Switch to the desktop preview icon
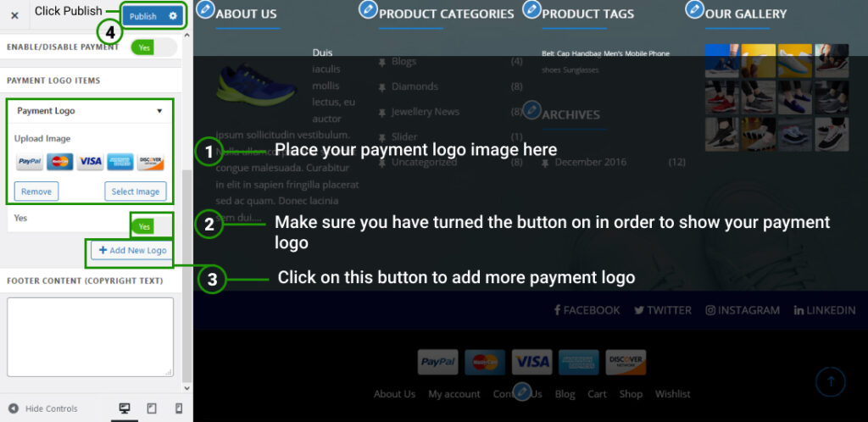 point(125,408)
